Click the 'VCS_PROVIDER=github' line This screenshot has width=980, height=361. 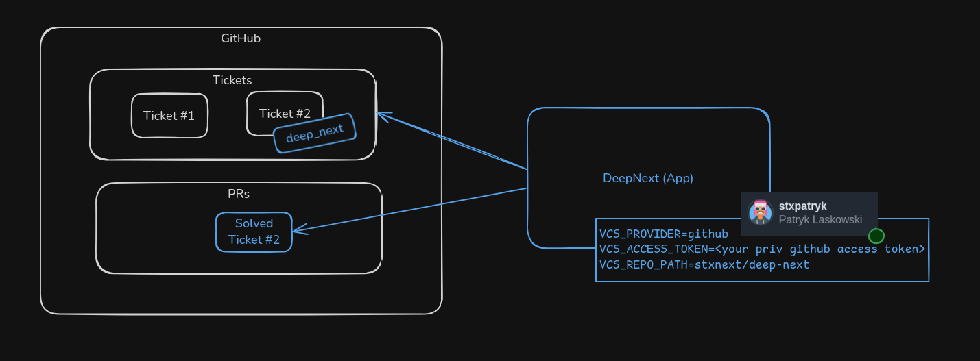tap(664, 234)
